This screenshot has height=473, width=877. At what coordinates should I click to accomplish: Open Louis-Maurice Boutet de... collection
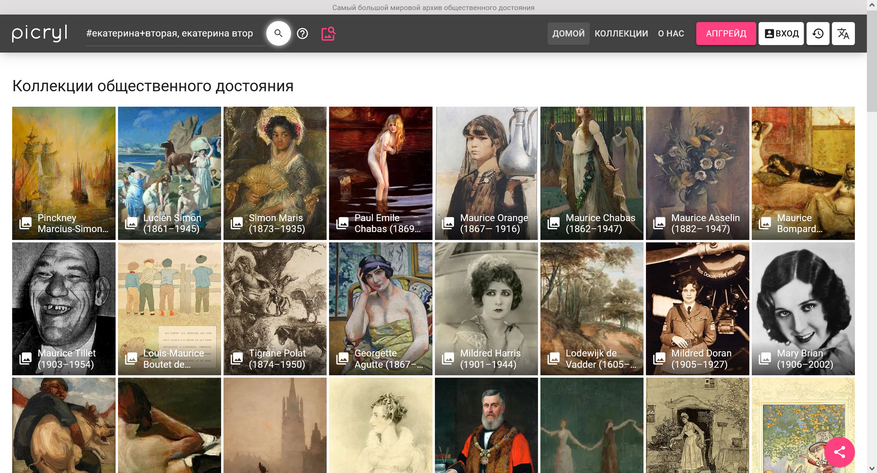coord(169,309)
